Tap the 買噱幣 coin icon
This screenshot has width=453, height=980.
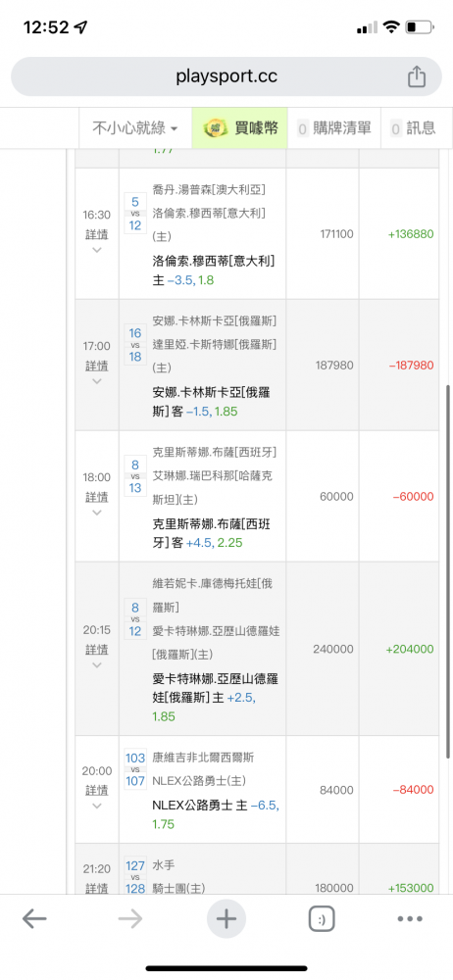[x=217, y=128]
